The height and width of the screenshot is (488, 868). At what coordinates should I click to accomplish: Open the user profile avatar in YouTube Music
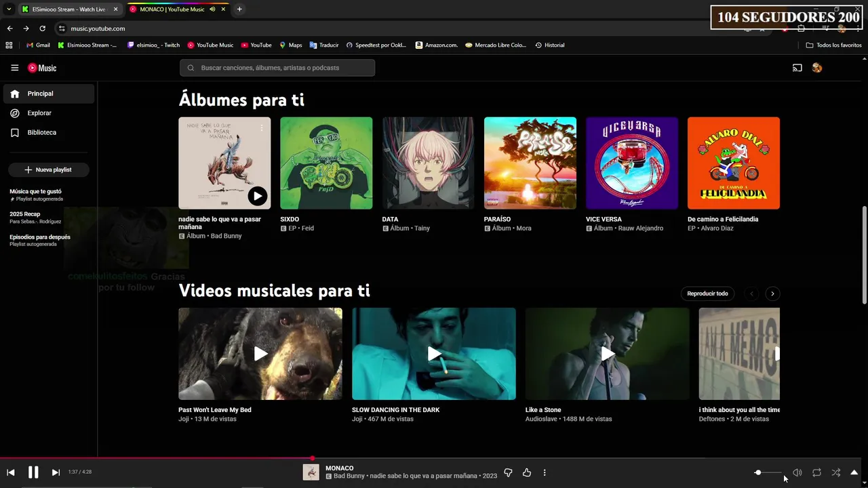pyautogui.click(x=817, y=68)
